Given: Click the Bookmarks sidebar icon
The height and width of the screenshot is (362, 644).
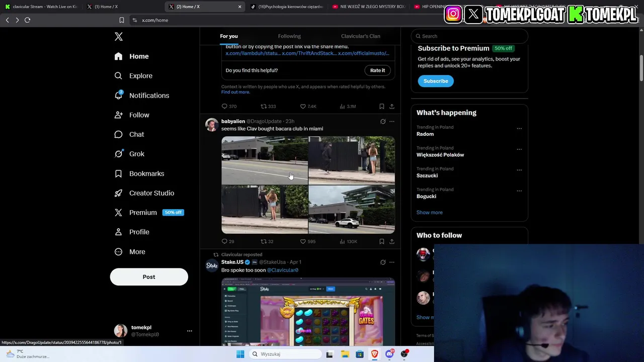Looking at the screenshot, I should click(x=118, y=173).
